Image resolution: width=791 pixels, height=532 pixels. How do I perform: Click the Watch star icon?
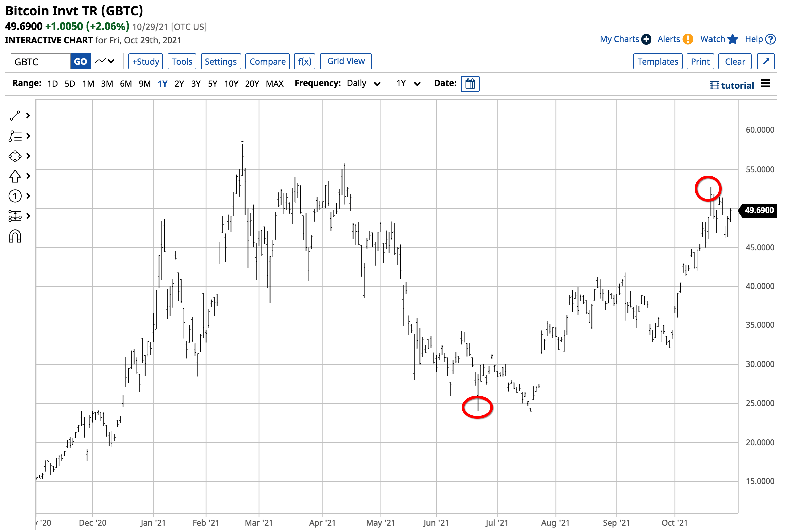pyautogui.click(x=732, y=39)
